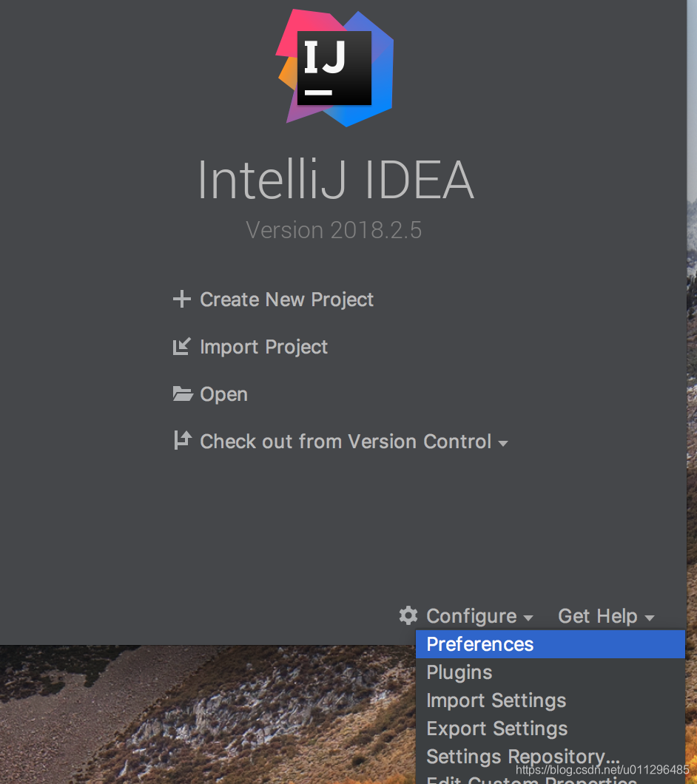The height and width of the screenshot is (784, 697).
Task: Click the folder icon beside Open
Action: click(x=183, y=394)
